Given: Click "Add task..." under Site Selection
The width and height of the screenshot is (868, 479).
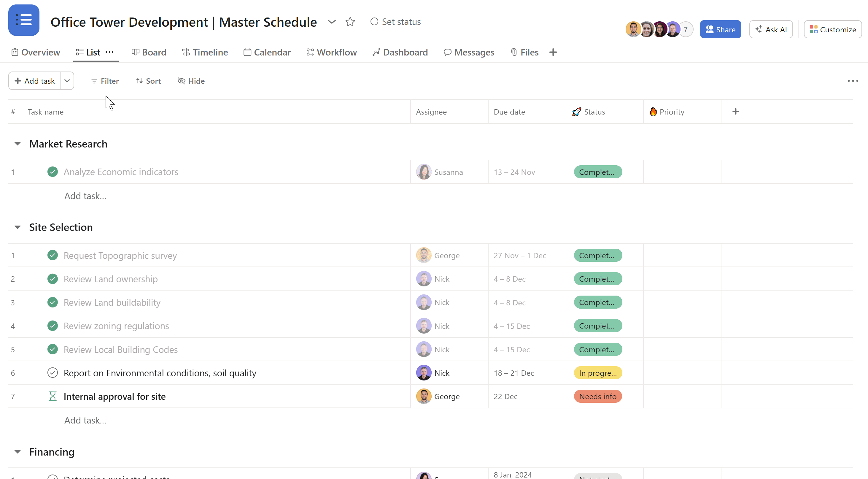Looking at the screenshot, I should [85, 420].
